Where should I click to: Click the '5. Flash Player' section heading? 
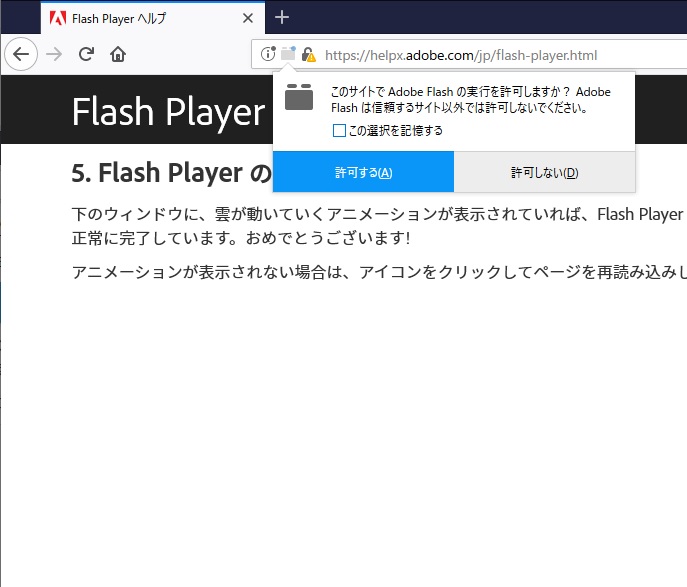[x=170, y=173]
